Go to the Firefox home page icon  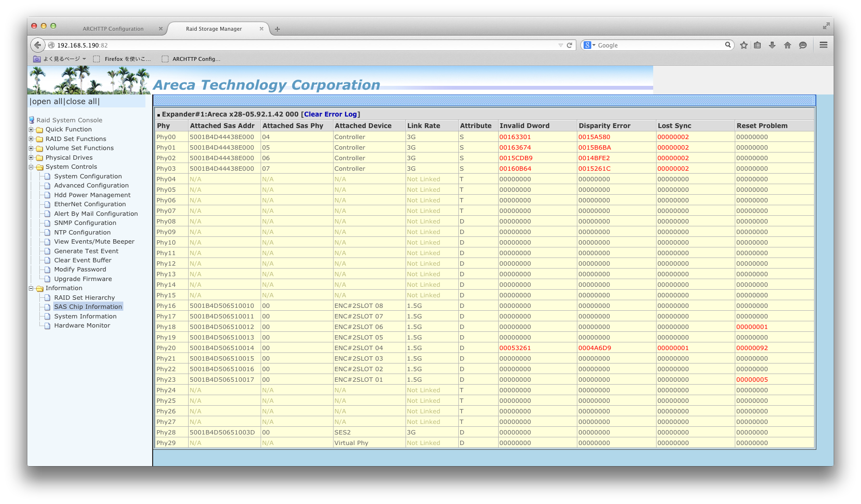click(x=788, y=45)
